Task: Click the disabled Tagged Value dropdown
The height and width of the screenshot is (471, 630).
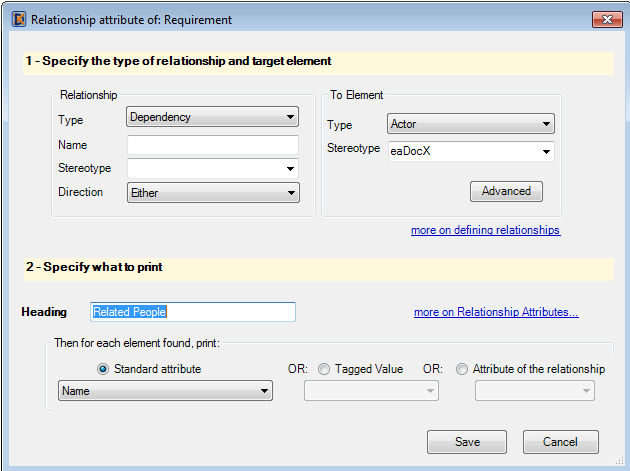Action: (x=371, y=391)
